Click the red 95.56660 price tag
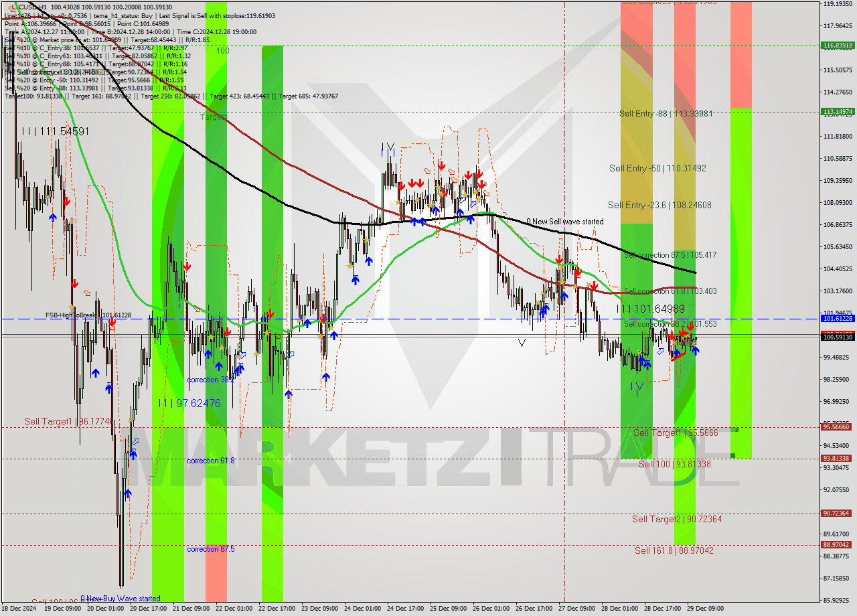Viewport: 857px width, 616px height. 837,427
